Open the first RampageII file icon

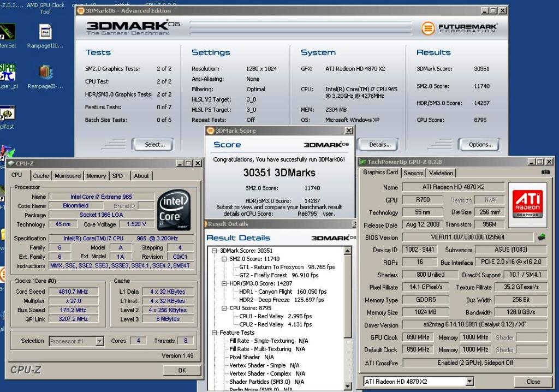click(45, 32)
